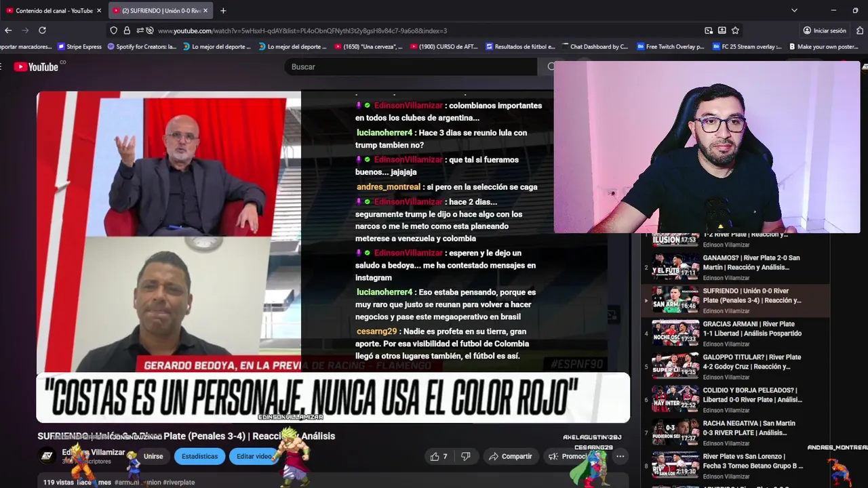Open '(1900) CURSO de AFT' bookmark
This screenshot has height=488, width=868.
click(x=444, y=47)
